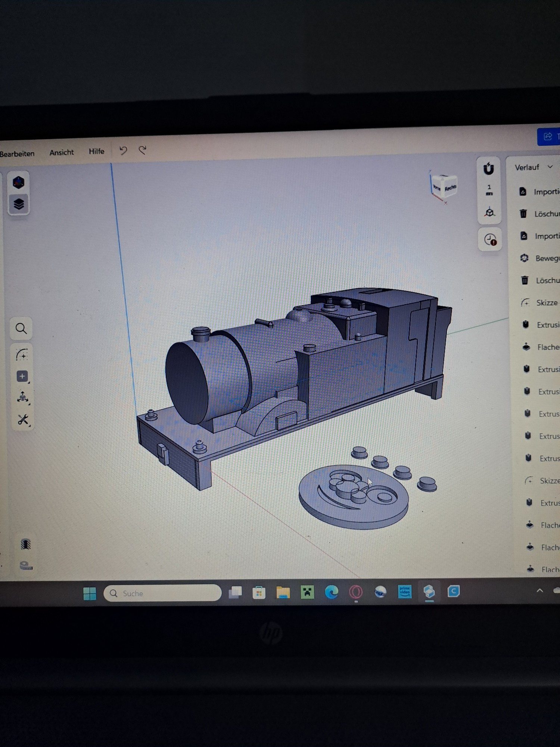Screen dimensions: 560x747
Task: Open the Bearbeiten menu
Action: point(17,154)
